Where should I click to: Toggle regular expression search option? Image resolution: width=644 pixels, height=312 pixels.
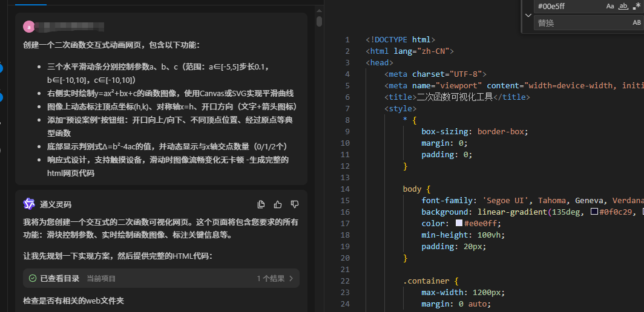637,6
